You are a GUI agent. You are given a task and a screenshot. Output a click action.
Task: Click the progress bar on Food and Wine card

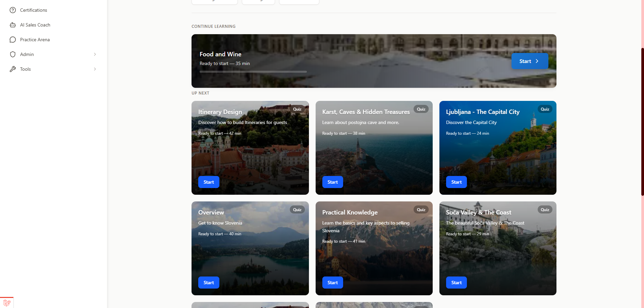(x=253, y=71)
